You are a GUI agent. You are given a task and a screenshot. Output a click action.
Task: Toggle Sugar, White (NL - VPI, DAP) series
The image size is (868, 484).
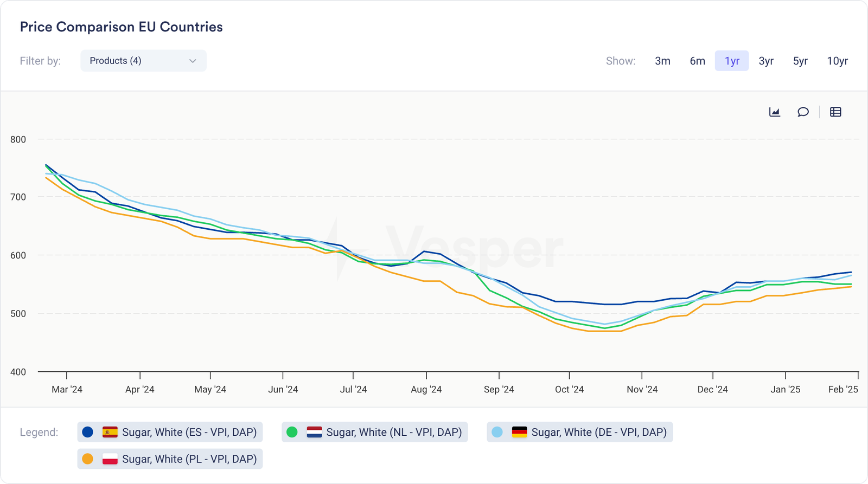coord(393,432)
